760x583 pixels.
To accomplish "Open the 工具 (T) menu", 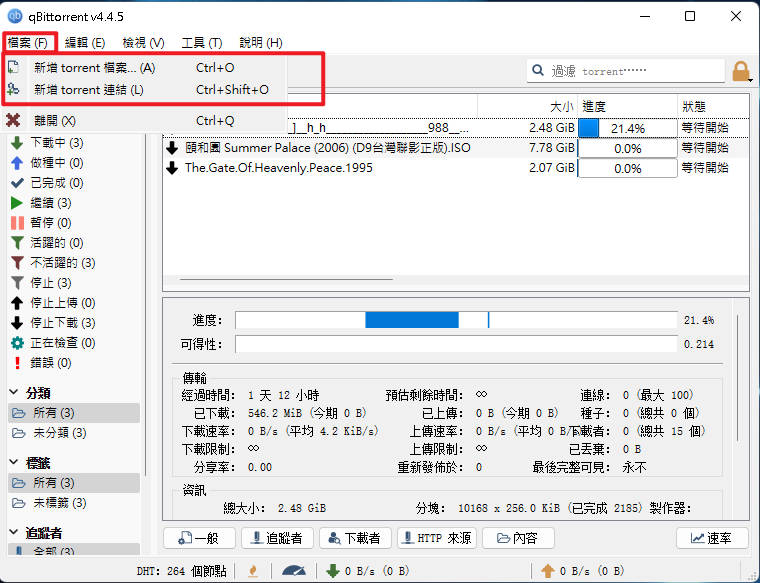I will point(202,43).
